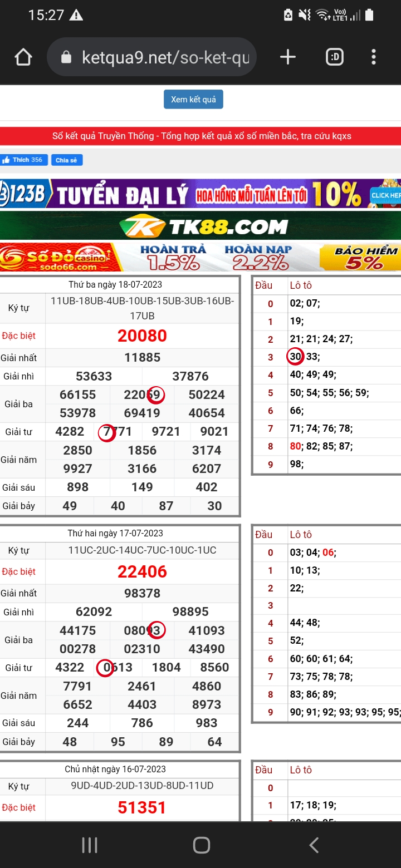401x868 pixels.
Task: Select special prize 20080
Action: coord(142,336)
